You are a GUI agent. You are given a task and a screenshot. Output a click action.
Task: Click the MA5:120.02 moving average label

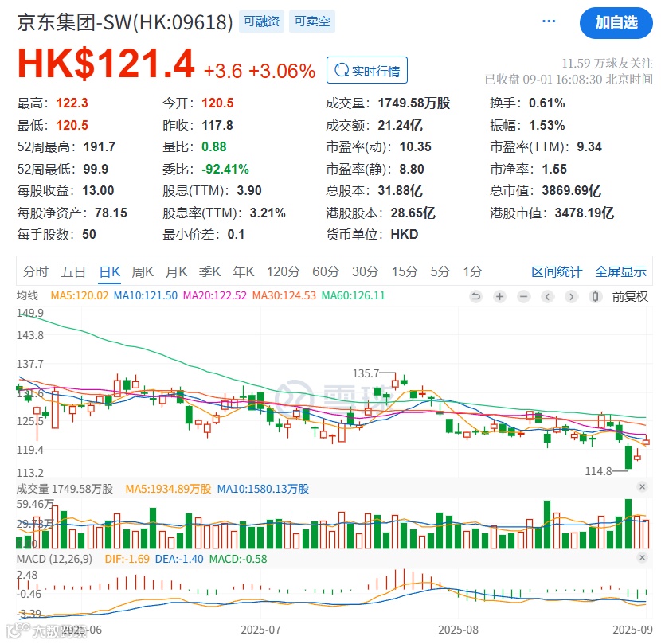tap(80, 295)
